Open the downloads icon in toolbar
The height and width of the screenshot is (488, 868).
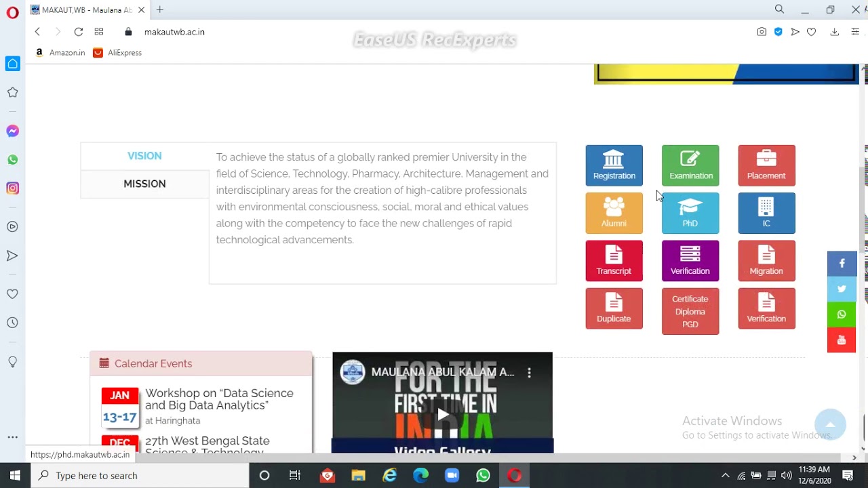tap(835, 32)
